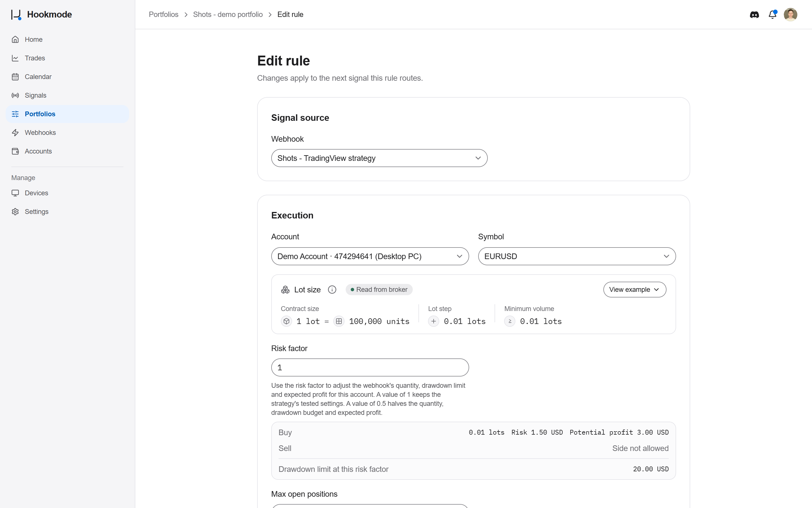Image resolution: width=812 pixels, height=508 pixels.
Task: Open the notifications bell
Action: click(x=773, y=14)
